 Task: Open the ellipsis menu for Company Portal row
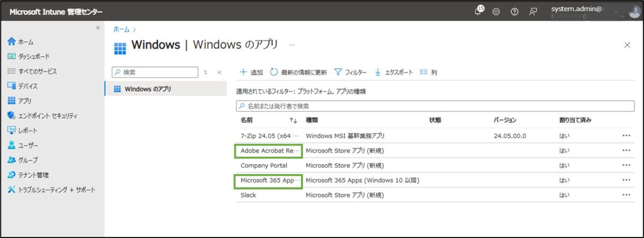[x=626, y=165]
